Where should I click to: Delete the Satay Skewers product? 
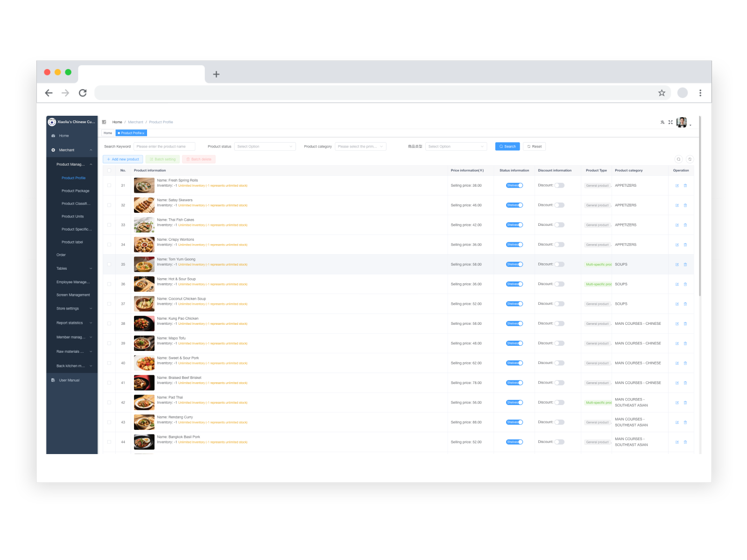pos(685,205)
